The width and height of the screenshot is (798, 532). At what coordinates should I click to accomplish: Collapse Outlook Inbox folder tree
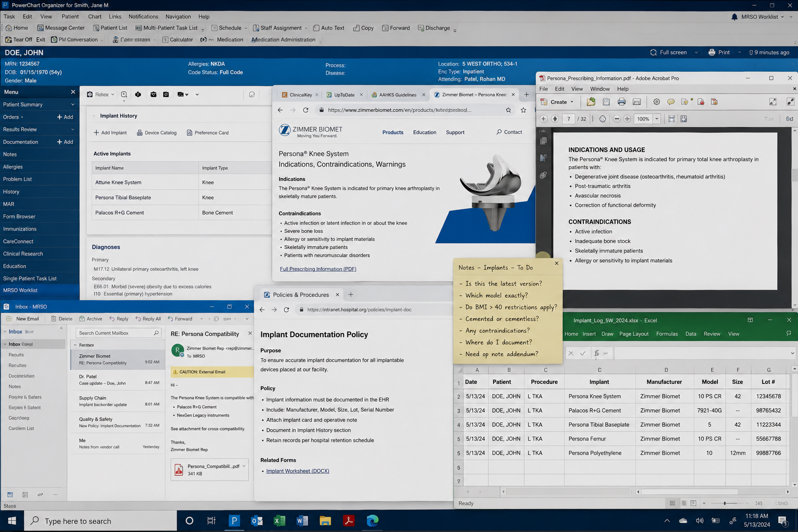point(5,331)
